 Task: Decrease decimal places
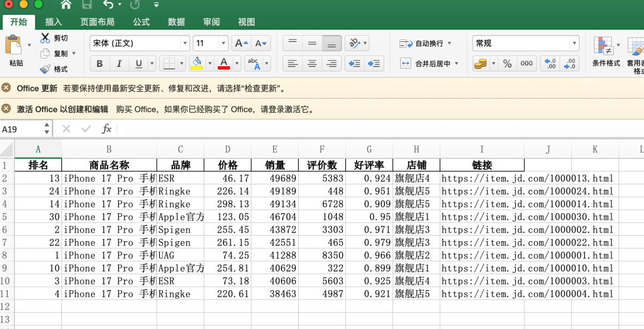(x=569, y=63)
